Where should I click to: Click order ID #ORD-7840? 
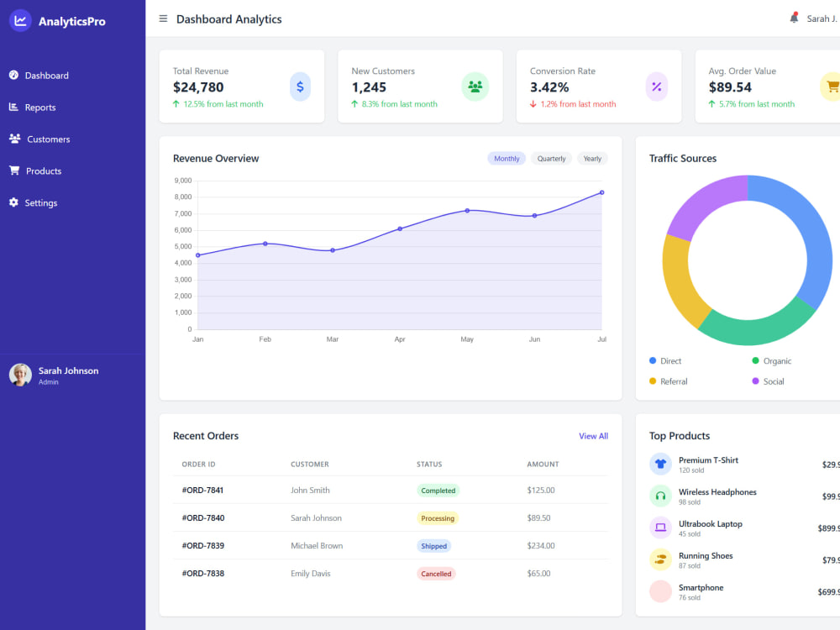point(203,518)
